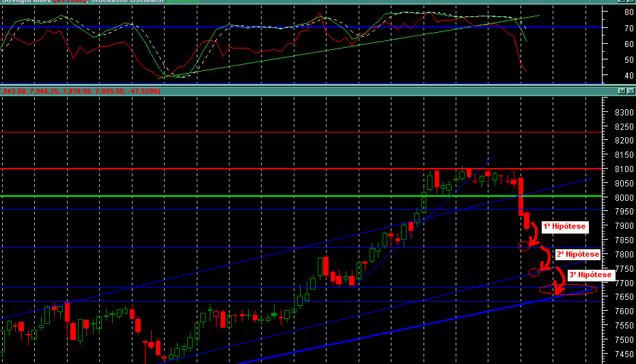Click the 1ª Hipótese label
636x364 pixels.
[564, 226]
